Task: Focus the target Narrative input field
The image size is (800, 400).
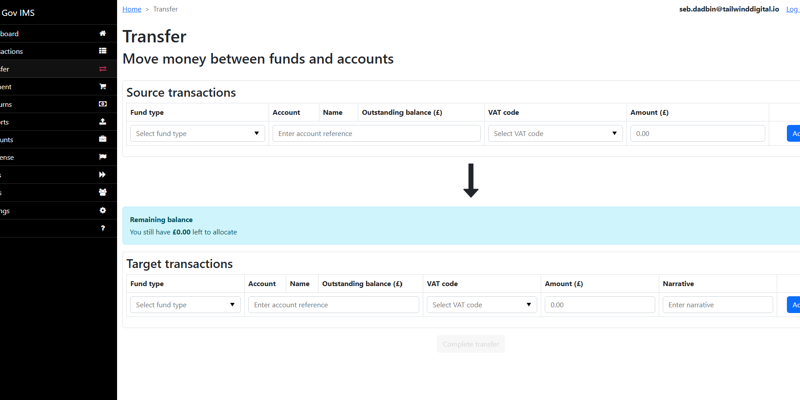Action: click(717, 305)
